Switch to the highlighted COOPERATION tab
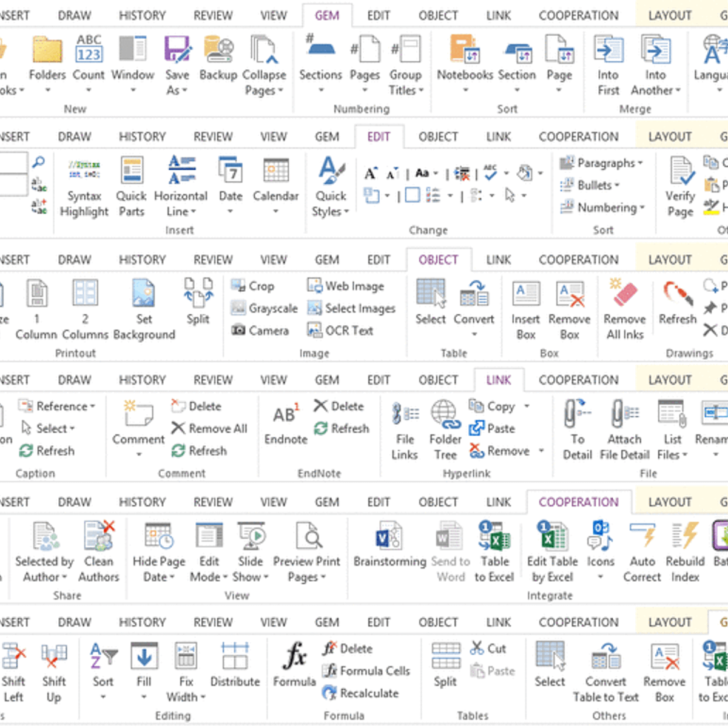Image resolution: width=728 pixels, height=728 pixels. coord(579,502)
